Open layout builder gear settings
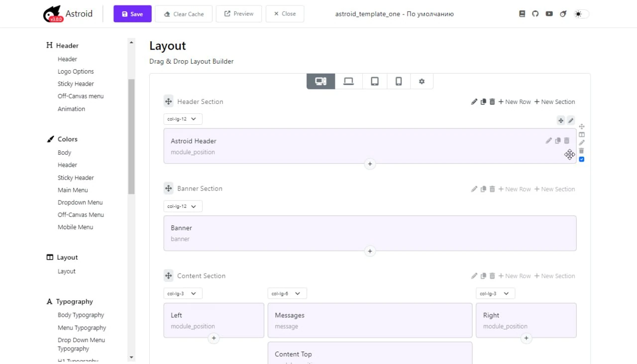Image resolution: width=637 pixels, height=364 pixels. point(422,82)
